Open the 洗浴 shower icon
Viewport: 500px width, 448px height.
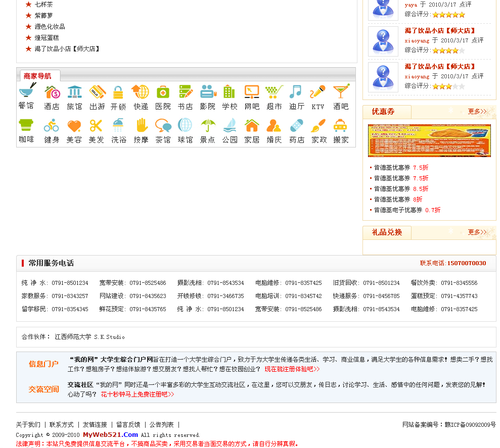point(118,125)
